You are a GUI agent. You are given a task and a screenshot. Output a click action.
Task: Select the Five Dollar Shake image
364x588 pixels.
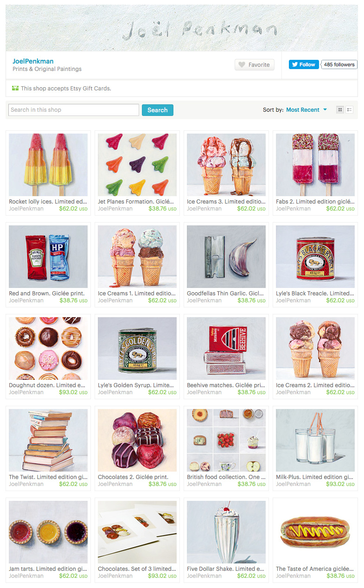tap(226, 532)
